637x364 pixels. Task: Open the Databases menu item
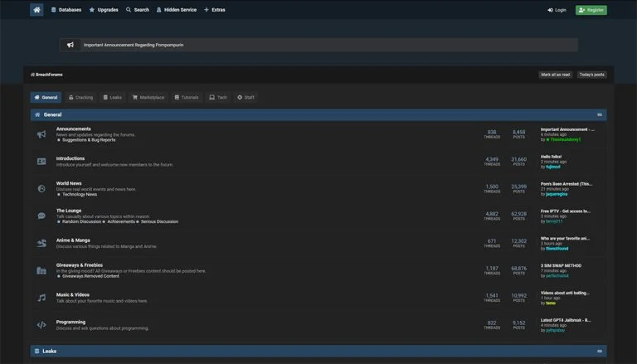tap(66, 10)
